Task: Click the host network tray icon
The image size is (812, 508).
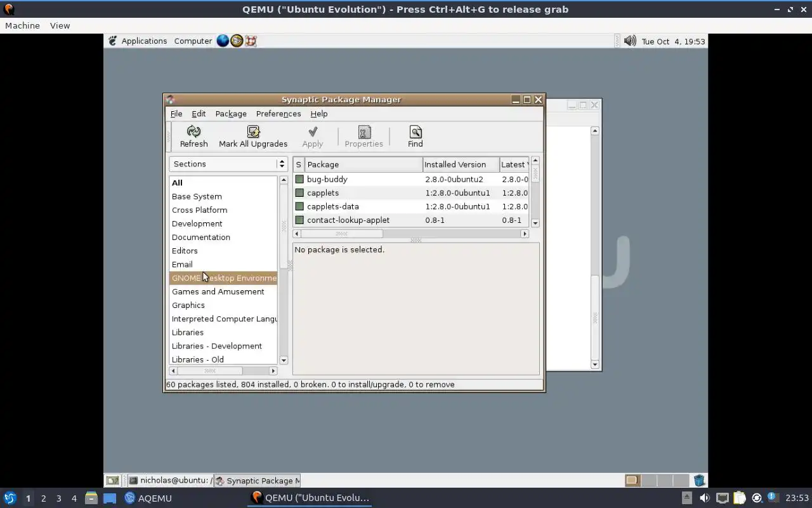Action: pos(722,498)
